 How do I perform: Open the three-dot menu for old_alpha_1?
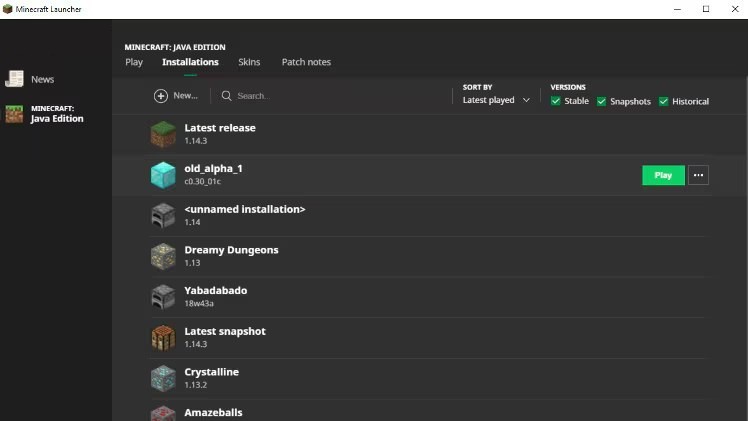698,175
